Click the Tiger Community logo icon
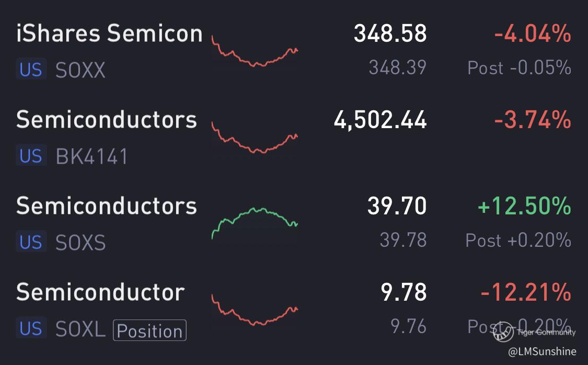588x365 pixels. (503, 332)
